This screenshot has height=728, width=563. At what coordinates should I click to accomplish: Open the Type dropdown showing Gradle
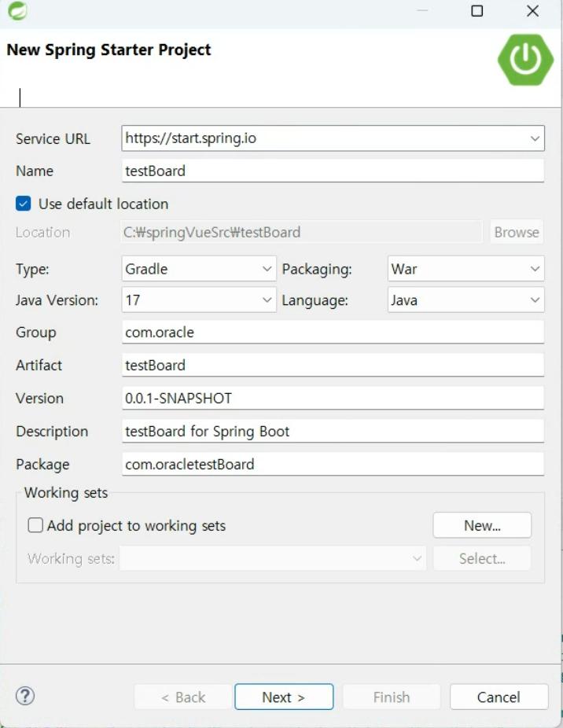tap(264, 269)
